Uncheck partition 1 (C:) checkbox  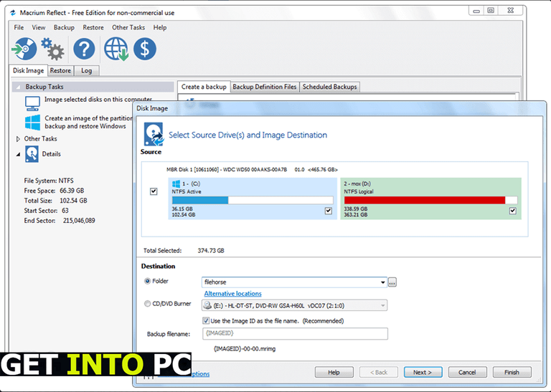coord(328,211)
